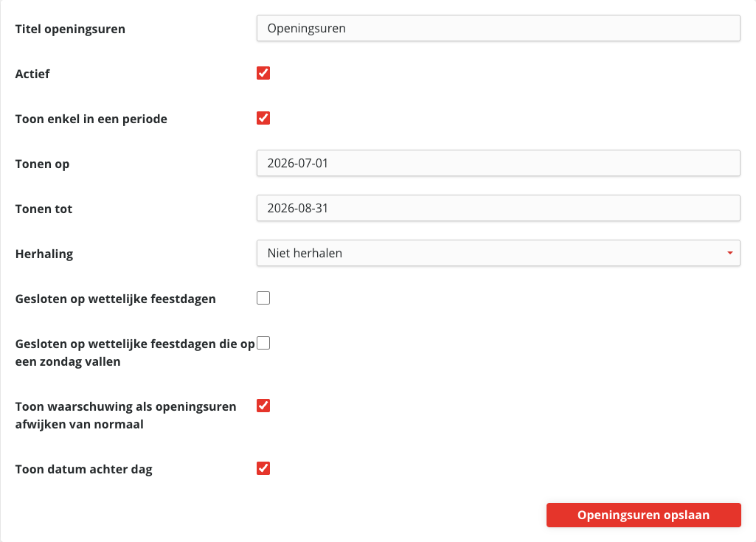
Task: Click the Tonen tot date field
Action: coord(498,208)
